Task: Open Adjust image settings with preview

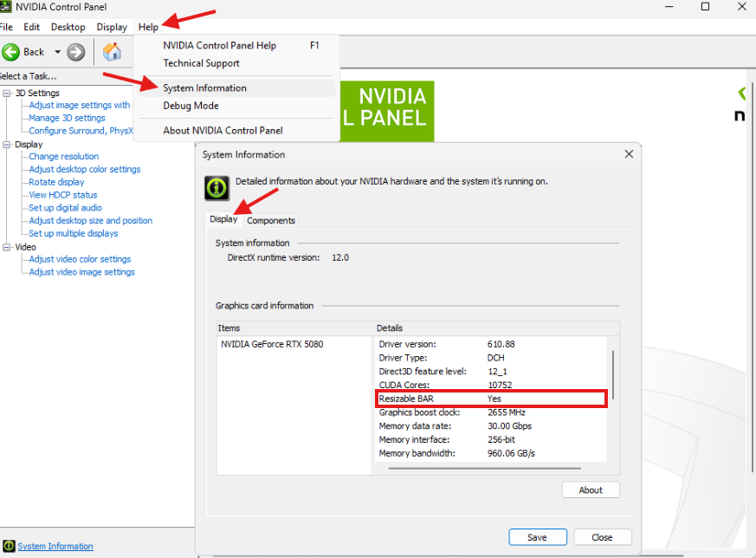Action: tap(79, 105)
